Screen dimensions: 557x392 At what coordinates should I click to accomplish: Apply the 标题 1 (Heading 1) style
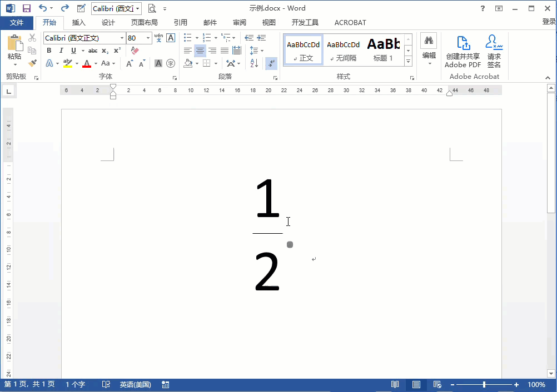click(x=384, y=50)
